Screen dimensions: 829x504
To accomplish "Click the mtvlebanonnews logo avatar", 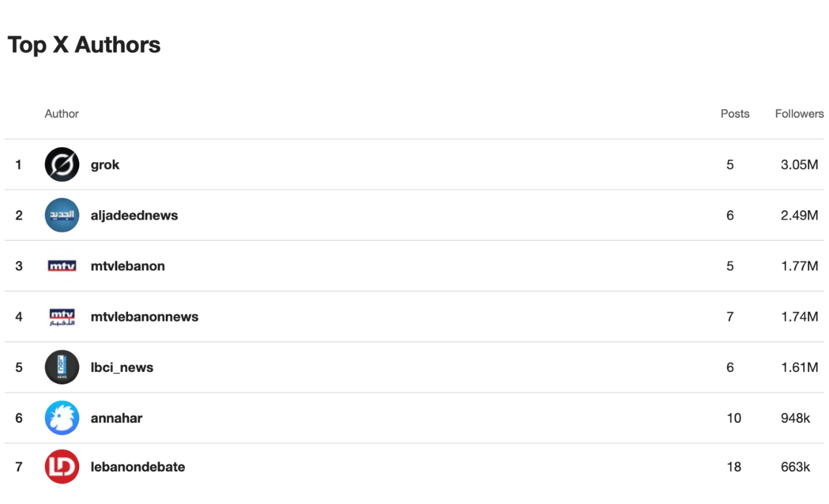I will click(62, 317).
